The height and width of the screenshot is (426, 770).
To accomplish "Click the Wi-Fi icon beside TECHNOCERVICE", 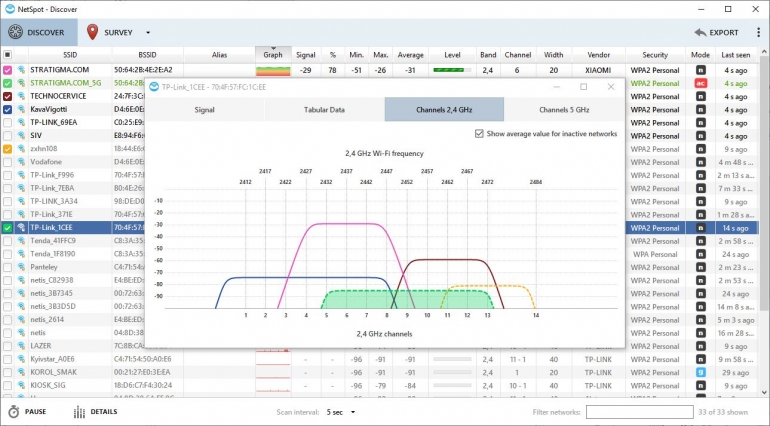I will (x=22, y=96).
